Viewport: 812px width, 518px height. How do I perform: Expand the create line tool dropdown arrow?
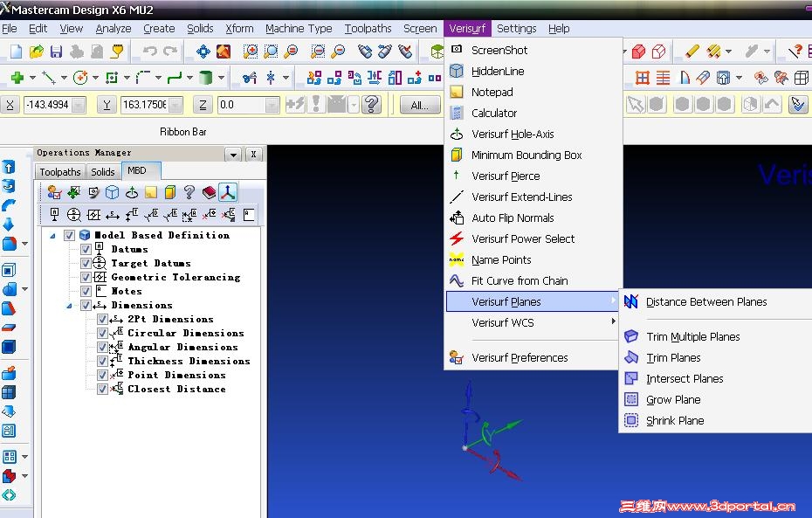64,78
